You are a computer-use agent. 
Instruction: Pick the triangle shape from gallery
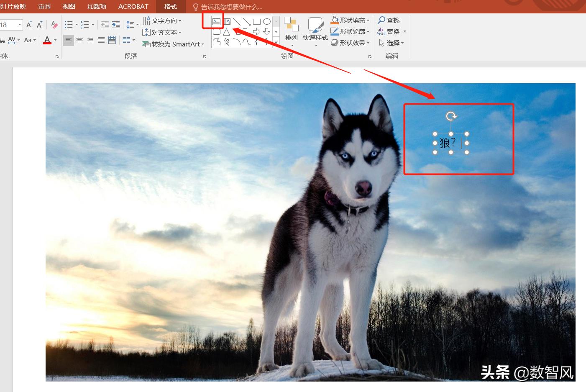click(x=226, y=32)
